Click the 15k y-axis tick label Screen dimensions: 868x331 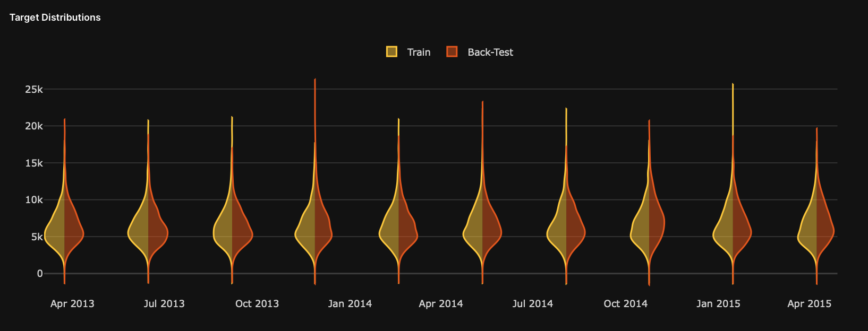(34, 163)
